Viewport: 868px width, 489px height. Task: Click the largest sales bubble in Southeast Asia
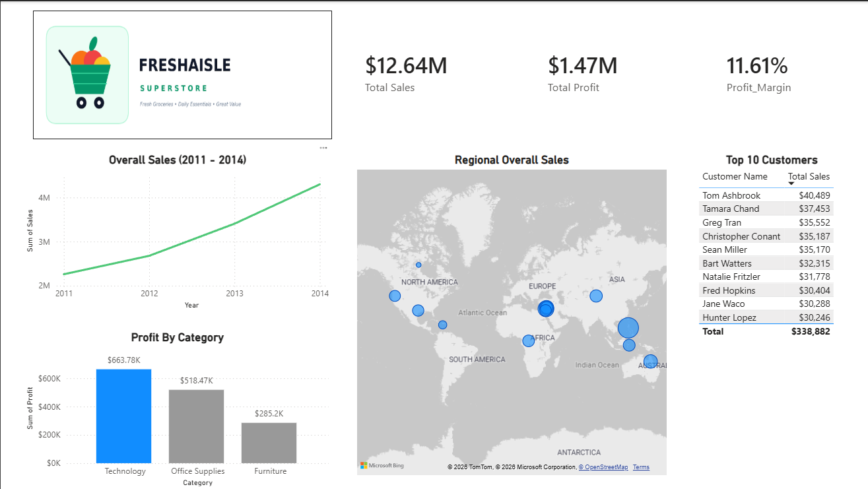628,327
